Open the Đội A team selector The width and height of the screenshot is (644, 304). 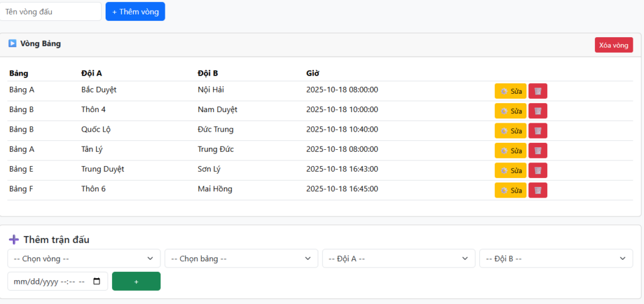point(398,259)
